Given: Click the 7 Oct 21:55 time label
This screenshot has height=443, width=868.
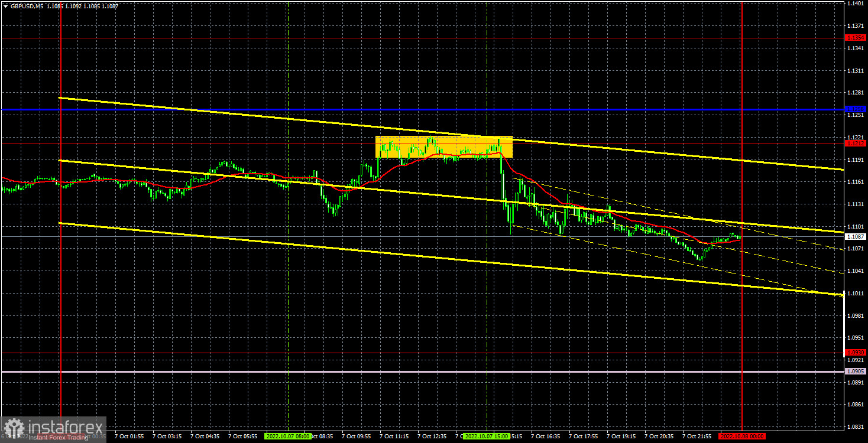Looking at the screenshot, I should (x=697, y=437).
